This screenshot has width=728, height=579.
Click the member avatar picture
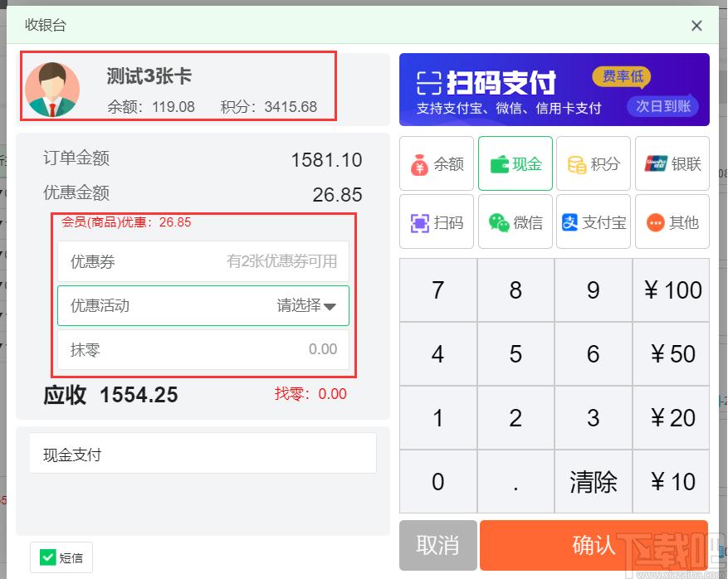coord(52,89)
